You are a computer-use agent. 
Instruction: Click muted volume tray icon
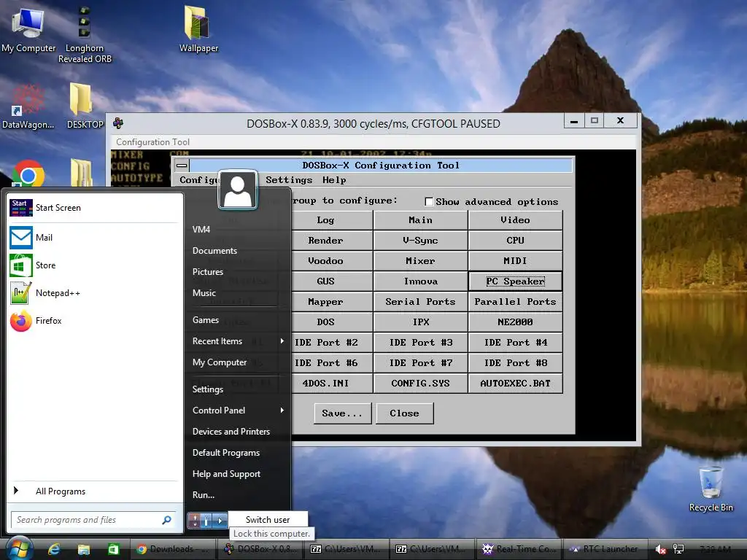[x=660, y=549]
